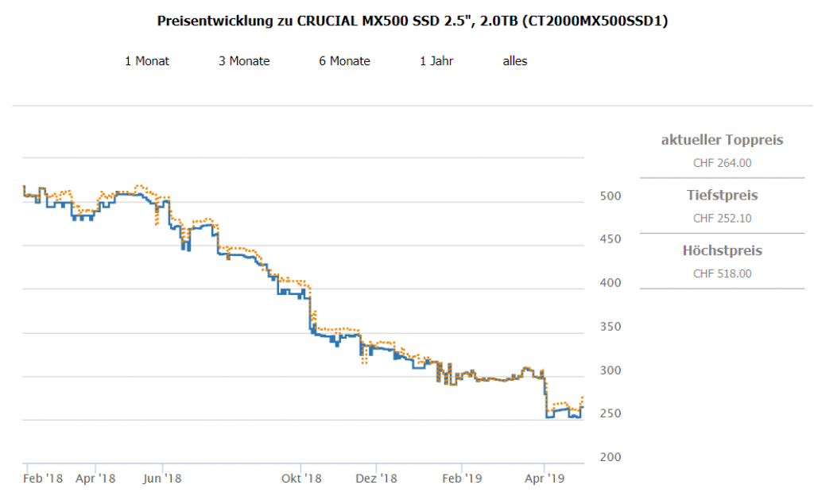Screen dimensions: 814x504
Task: Select the Feb '19 timeline marker
Action: (x=463, y=479)
